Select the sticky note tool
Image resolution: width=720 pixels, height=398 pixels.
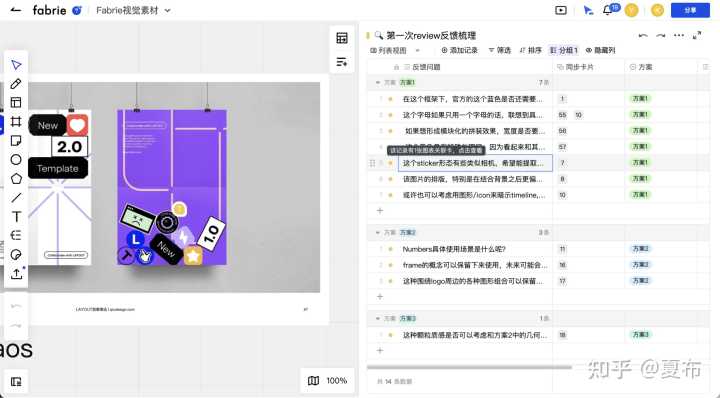point(16,140)
